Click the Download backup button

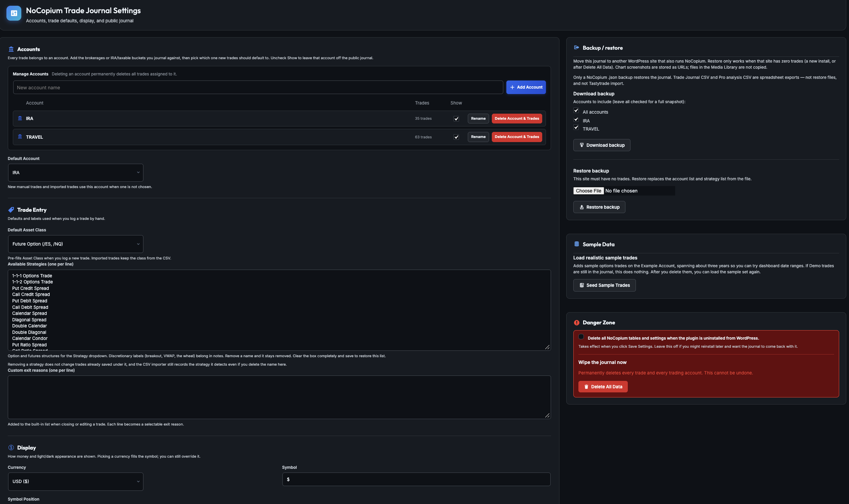point(601,145)
